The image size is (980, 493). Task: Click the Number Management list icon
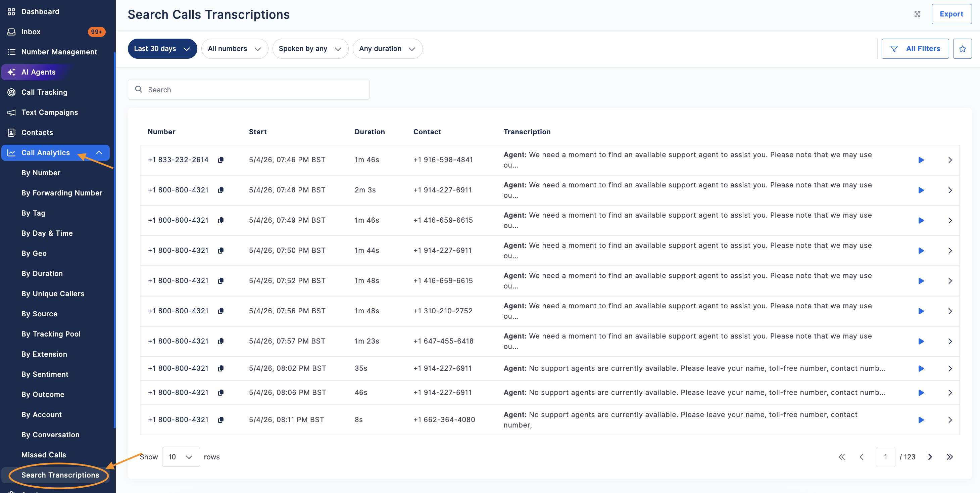pos(11,52)
